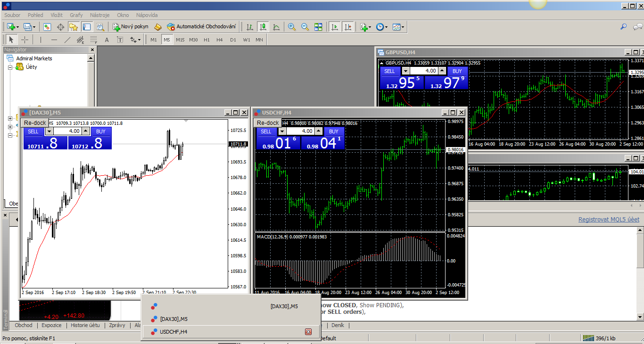This screenshot has width=644, height=344.
Task: Select the trendline drawing tool
Action: coord(67,40)
